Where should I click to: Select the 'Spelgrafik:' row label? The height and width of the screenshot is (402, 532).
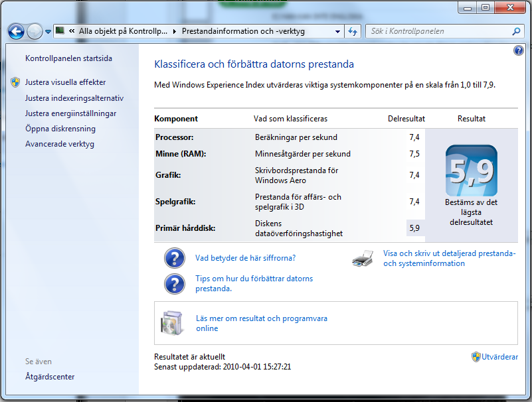tap(175, 202)
